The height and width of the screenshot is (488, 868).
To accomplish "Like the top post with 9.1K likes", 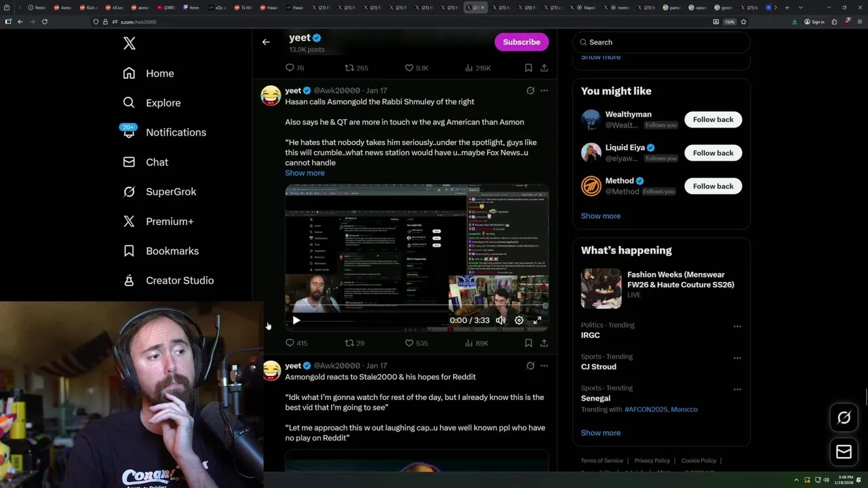I will coord(416,68).
